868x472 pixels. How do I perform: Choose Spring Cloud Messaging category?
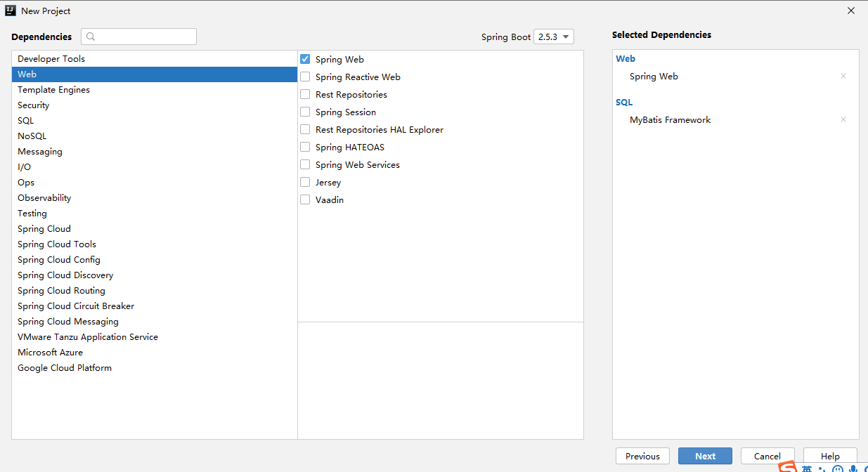click(x=155, y=321)
